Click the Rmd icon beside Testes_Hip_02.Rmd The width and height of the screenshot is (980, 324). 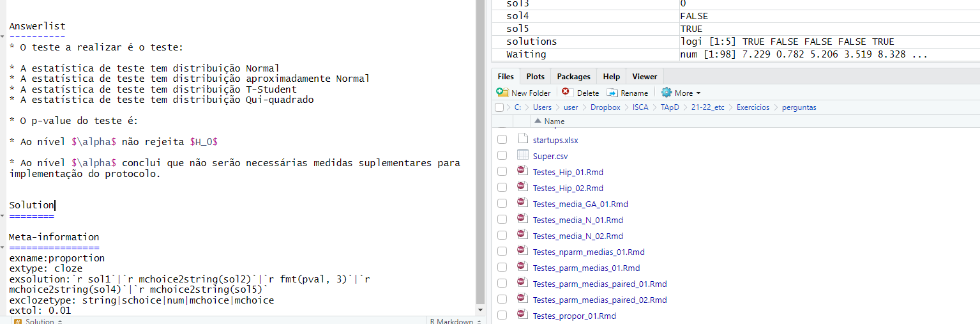tap(523, 187)
